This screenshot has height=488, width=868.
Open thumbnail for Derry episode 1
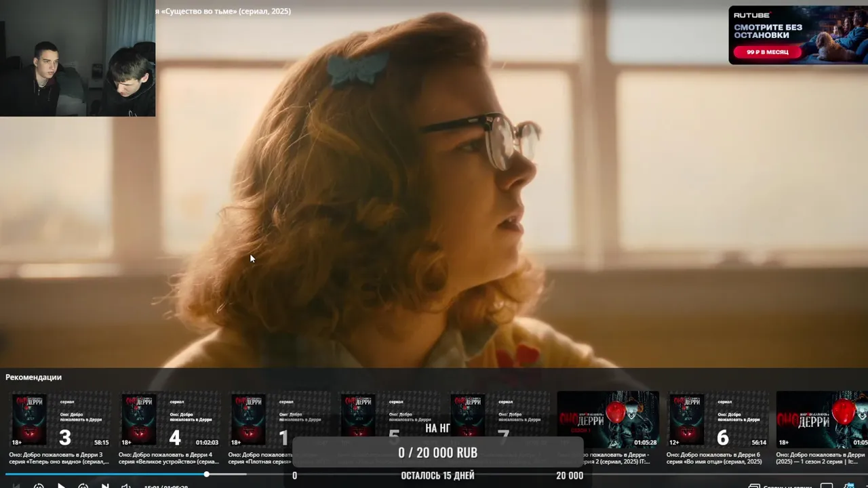tap(280, 419)
